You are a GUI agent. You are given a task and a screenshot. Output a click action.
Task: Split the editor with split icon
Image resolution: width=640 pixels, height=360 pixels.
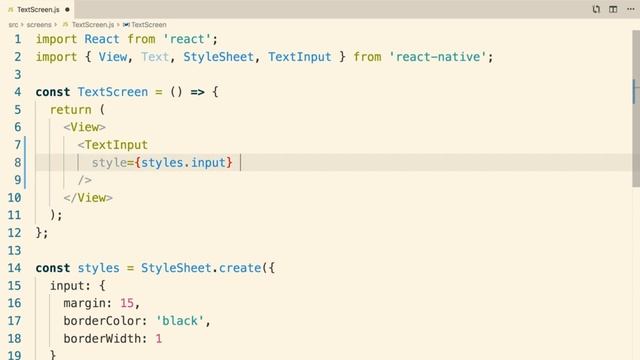613,9
